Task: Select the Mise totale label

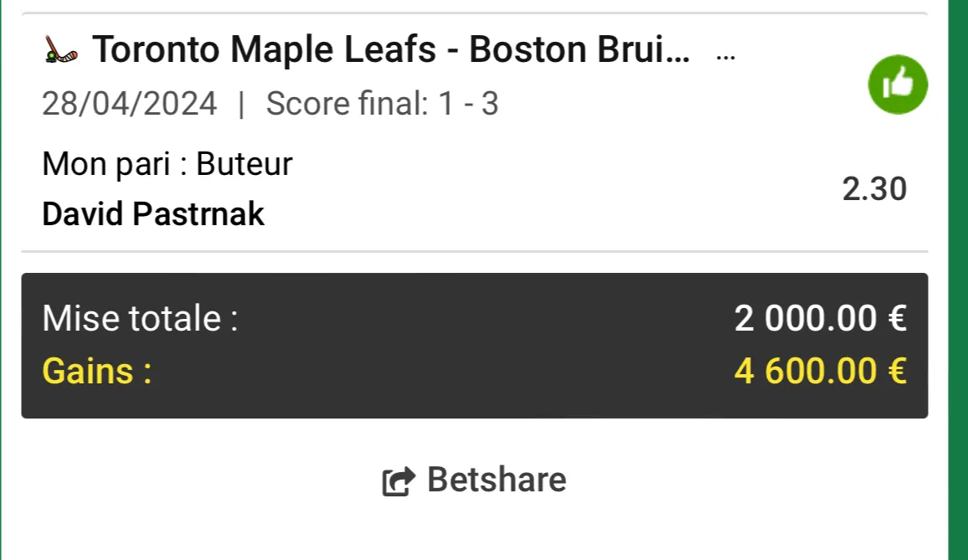Action: coord(140,318)
